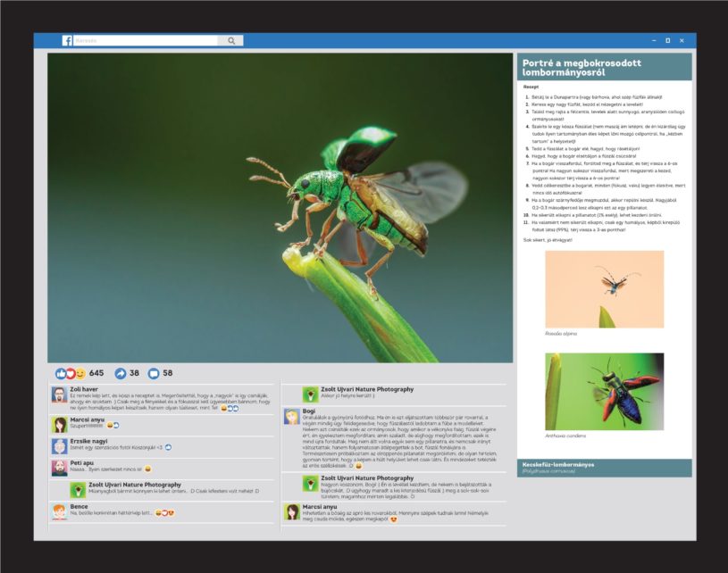
Task: Click the share arrow icon beside 38
Action: pyautogui.click(x=121, y=373)
